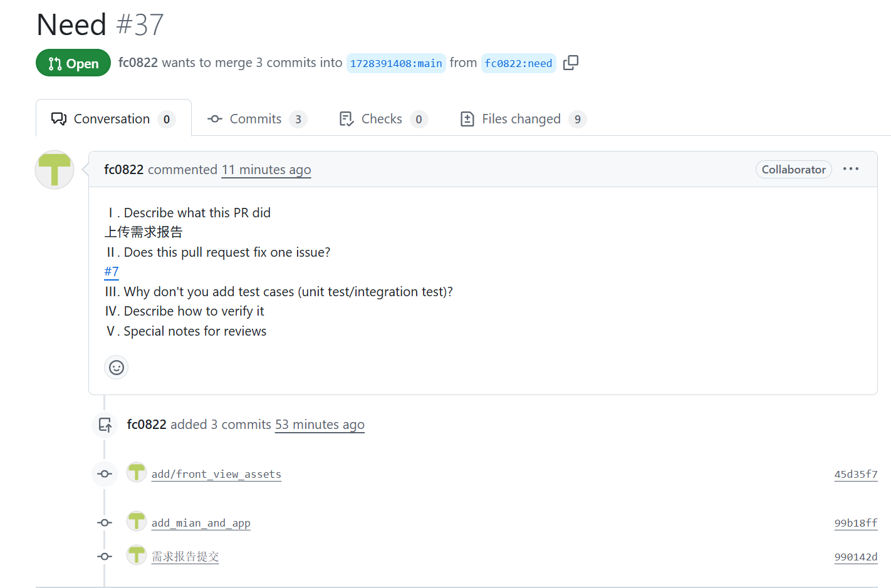Click the Collaborator badge
Viewport: 891px width, 588px height.
[793, 170]
